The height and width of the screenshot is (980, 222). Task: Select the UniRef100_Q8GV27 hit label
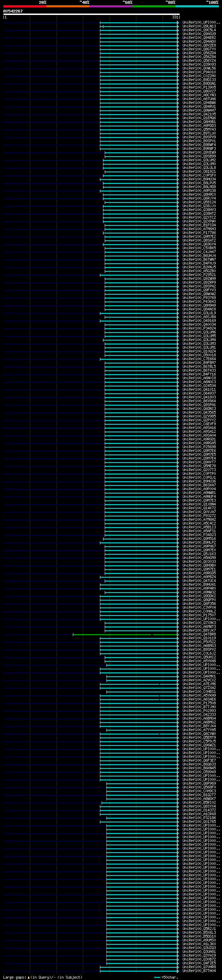(199, 91)
